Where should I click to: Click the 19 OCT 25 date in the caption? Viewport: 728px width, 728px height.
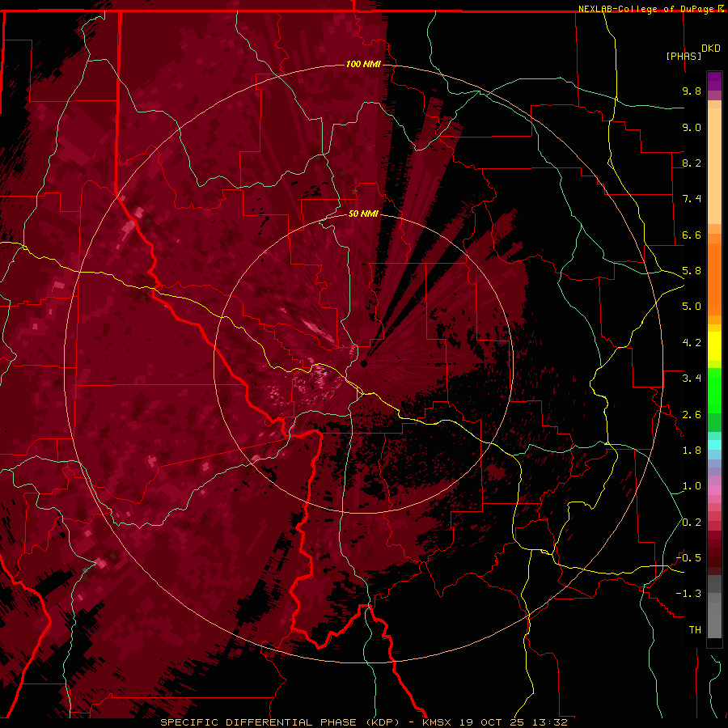(491, 722)
